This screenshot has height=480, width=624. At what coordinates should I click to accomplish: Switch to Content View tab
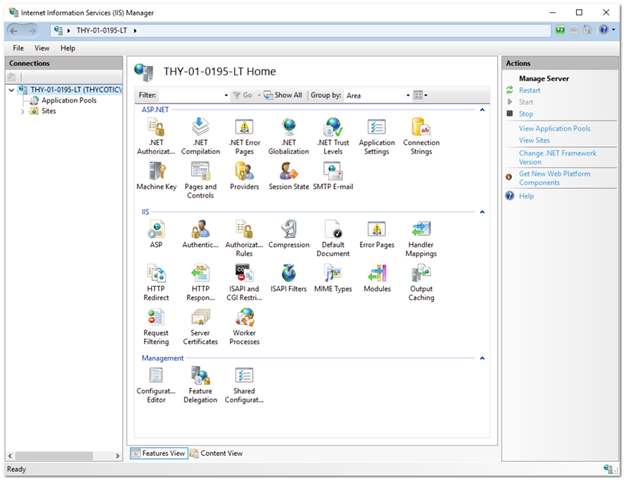click(216, 453)
